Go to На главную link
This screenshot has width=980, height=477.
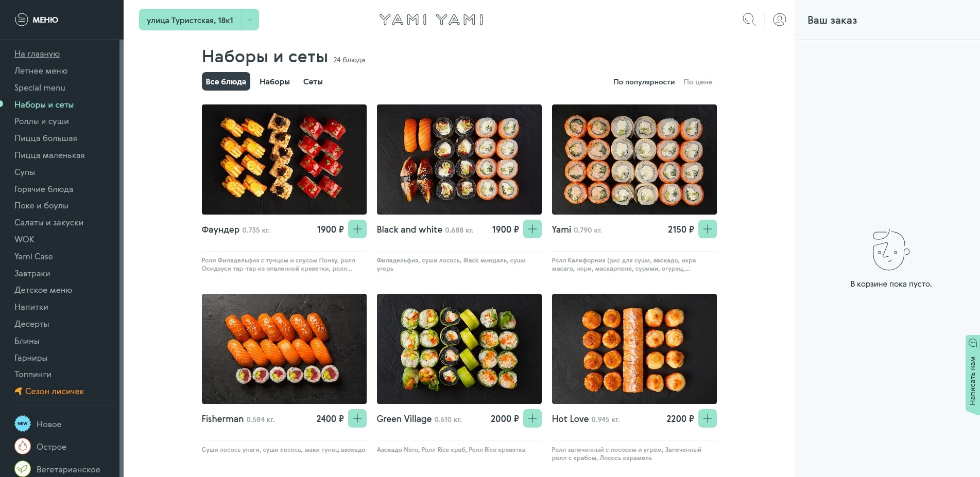37,54
